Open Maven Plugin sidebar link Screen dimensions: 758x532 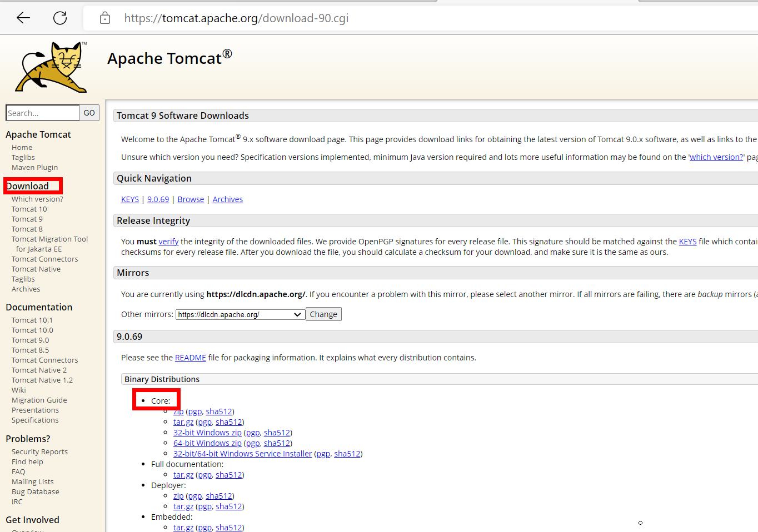(x=35, y=168)
